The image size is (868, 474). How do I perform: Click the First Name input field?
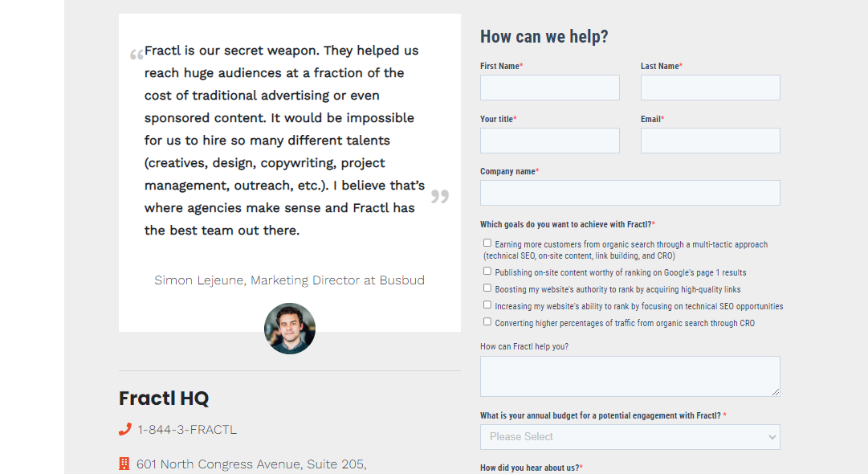550,88
